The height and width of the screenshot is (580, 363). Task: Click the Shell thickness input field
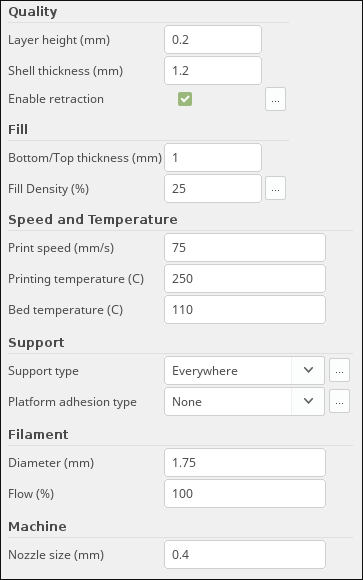[x=213, y=71]
